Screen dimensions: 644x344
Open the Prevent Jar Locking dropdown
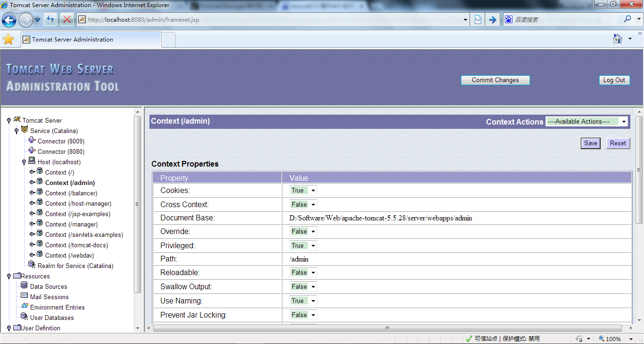point(303,315)
